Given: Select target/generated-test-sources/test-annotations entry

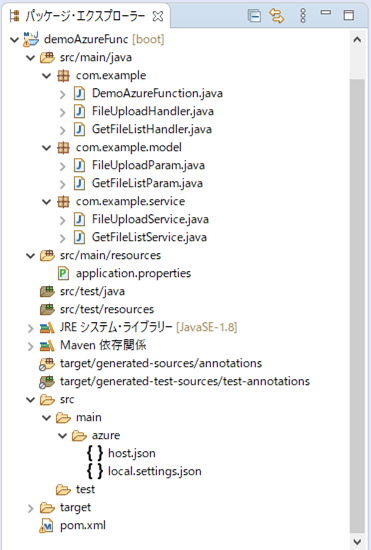Looking at the screenshot, I should click(x=185, y=381).
